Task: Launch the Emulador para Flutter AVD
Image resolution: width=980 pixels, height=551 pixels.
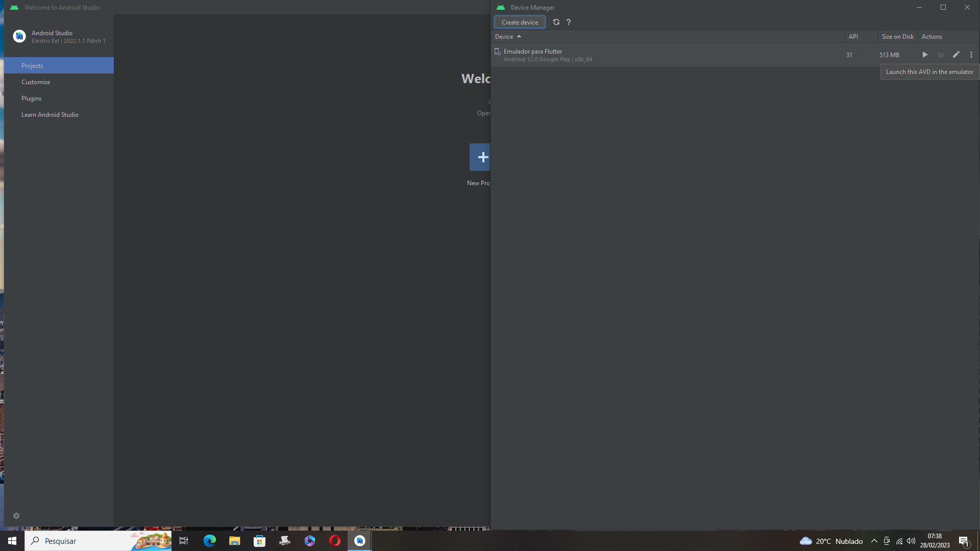Action: [925, 55]
